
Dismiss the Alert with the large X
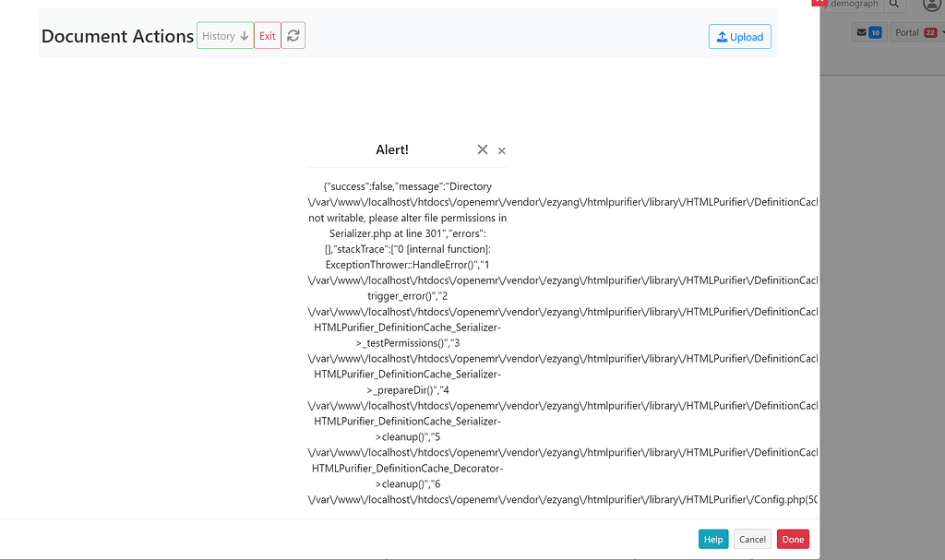(482, 149)
